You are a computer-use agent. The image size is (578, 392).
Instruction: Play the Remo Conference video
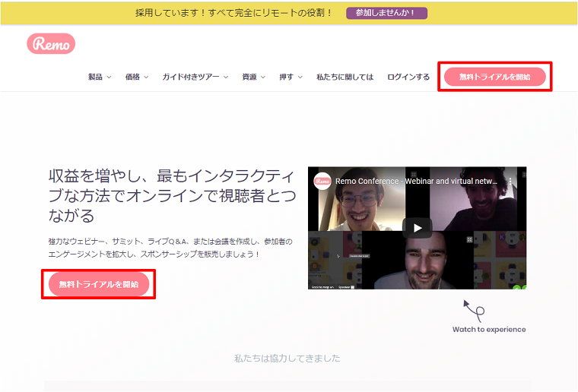coord(418,228)
